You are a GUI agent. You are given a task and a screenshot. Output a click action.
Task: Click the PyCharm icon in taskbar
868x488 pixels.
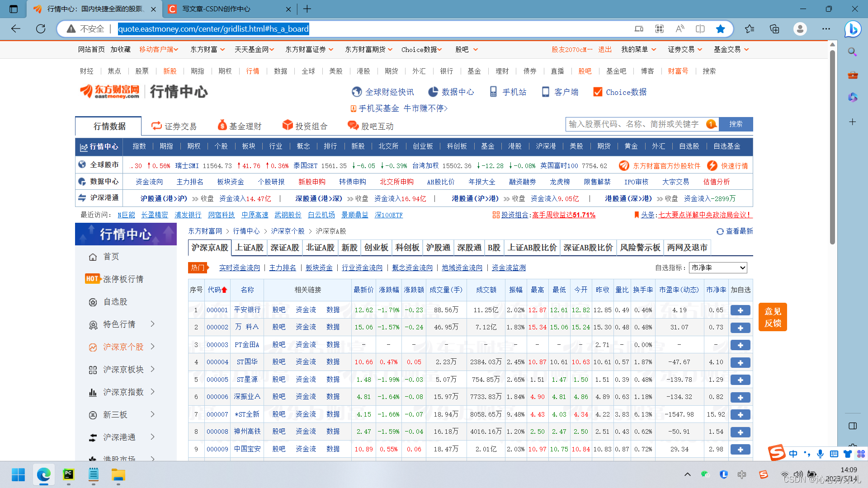68,474
